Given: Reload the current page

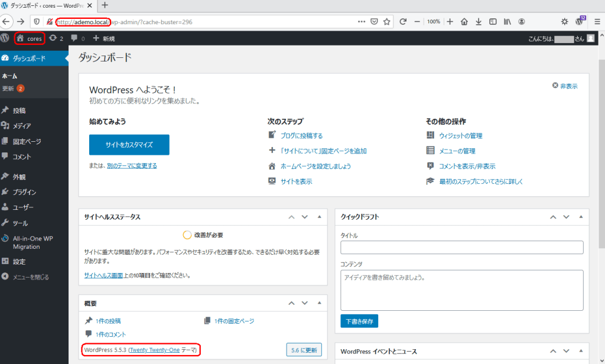Looking at the screenshot, I should point(403,22).
